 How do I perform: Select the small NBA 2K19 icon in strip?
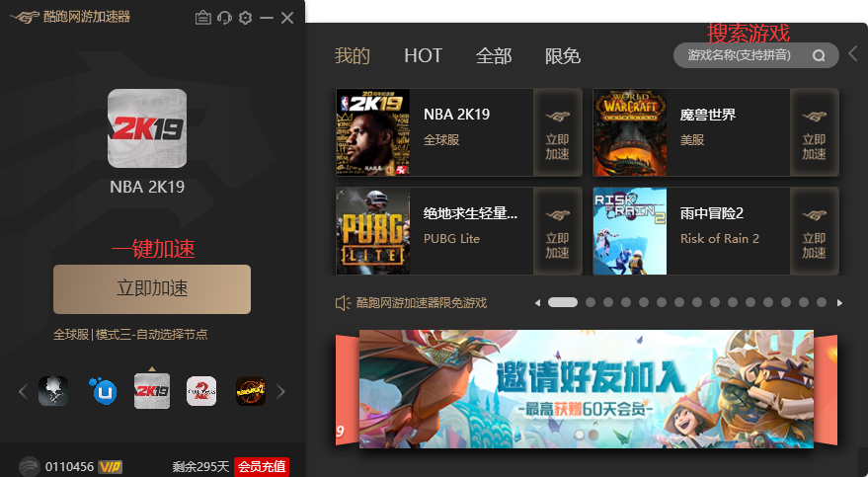point(152,391)
